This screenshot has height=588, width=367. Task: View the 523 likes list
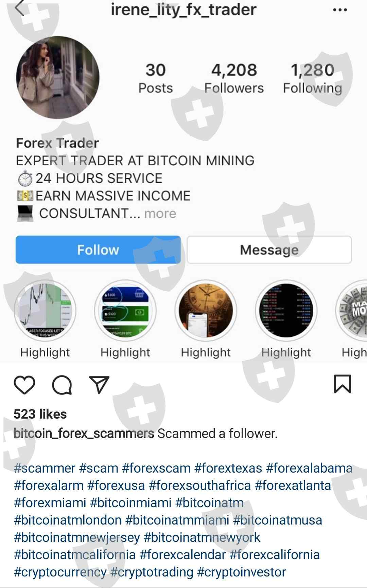(40, 414)
